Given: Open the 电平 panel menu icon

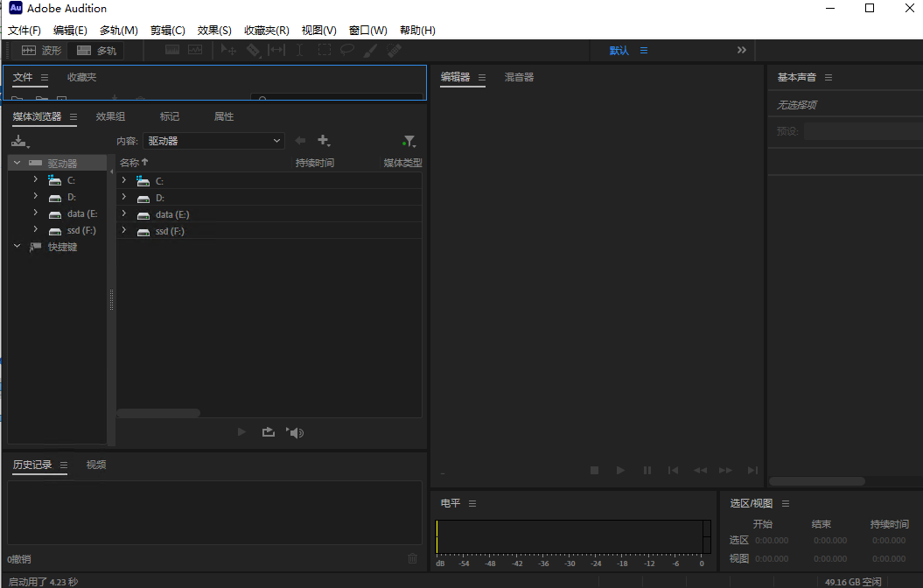Looking at the screenshot, I should 472,503.
